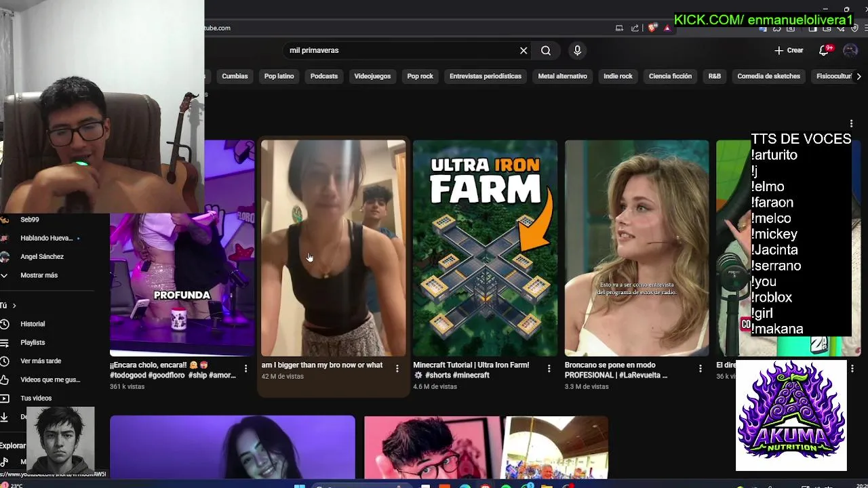The height and width of the screenshot is (488, 868).
Task: Click the share icon in the address bar
Action: point(635,28)
